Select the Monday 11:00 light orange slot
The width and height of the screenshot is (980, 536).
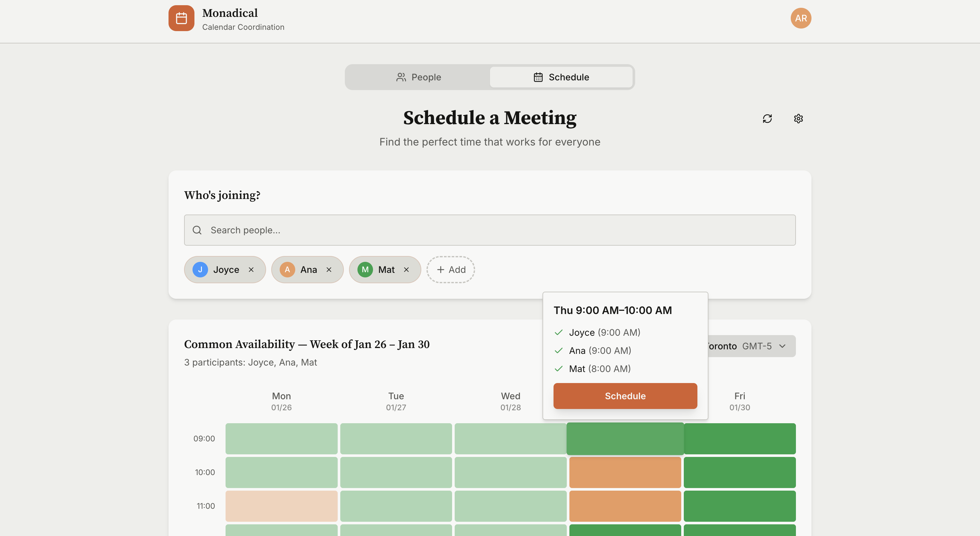281,506
